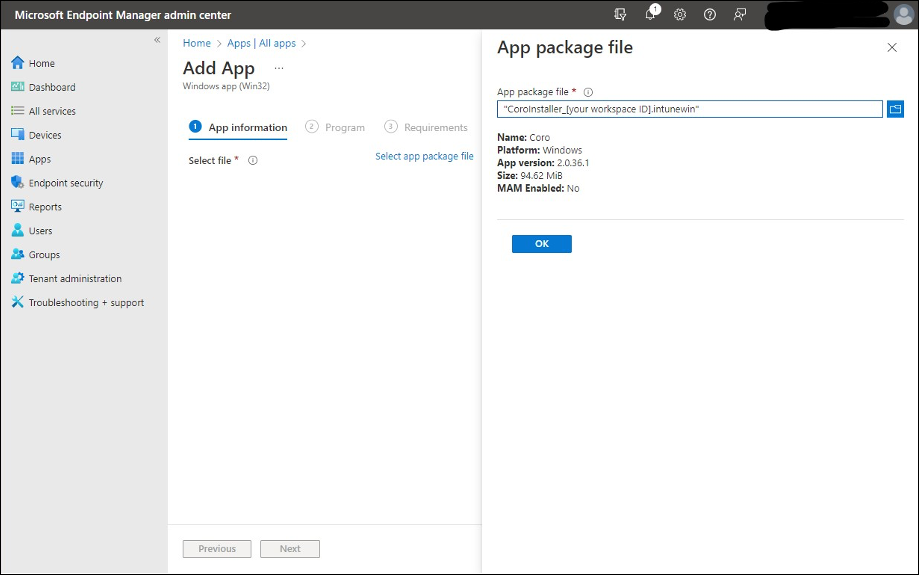The width and height of the screenshot is (919, 575).
Task: Click the help question mark icon
Action: pyautogui.click(x=710, y=15)
